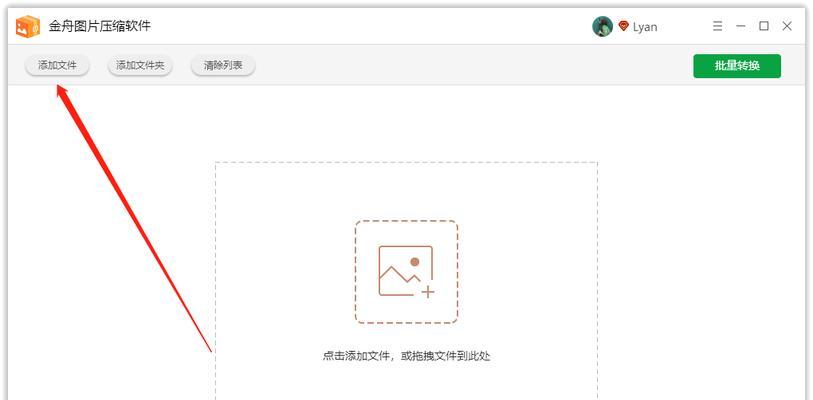Click the 金舟图片压缩软件 title text
Screen dimensions: 813x400
click(100, 26)
